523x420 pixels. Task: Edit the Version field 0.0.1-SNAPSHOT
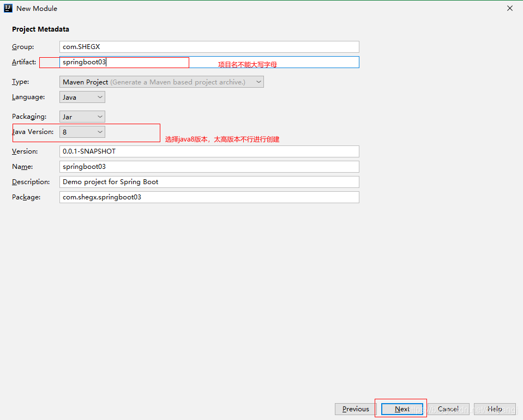point(209,151)
